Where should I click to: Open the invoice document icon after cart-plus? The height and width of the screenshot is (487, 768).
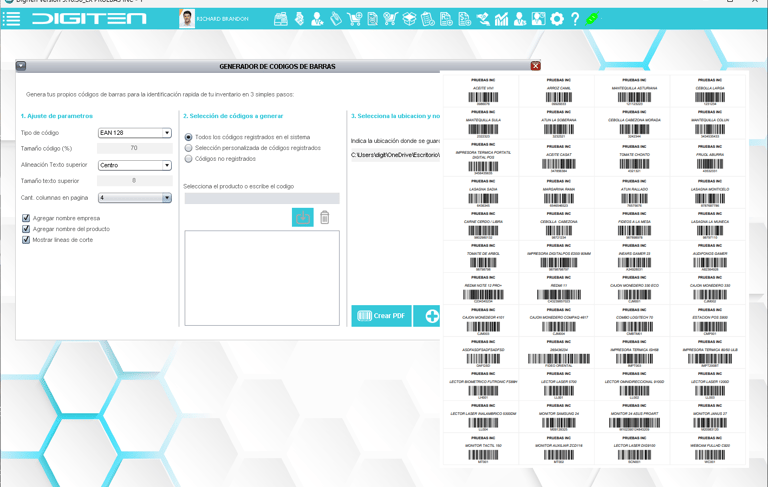click(x=372, y=19)
